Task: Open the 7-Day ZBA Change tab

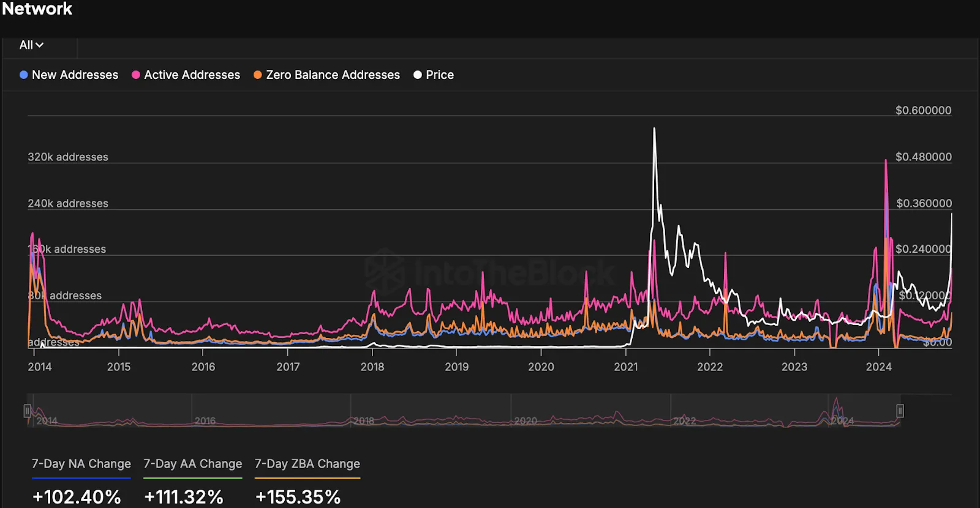Action: 307,464
